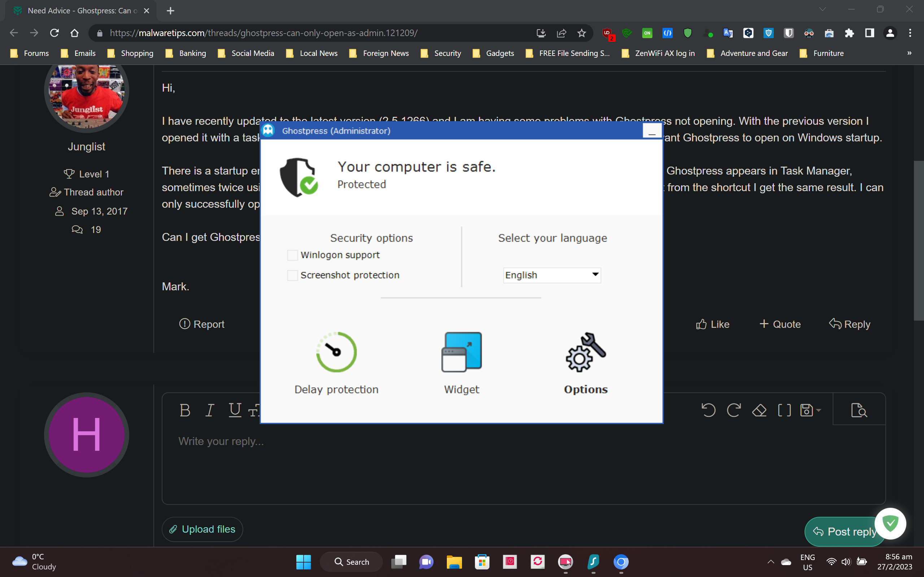
Task: Click the undo arrow in editor toolbar
Action: [708, 411]
